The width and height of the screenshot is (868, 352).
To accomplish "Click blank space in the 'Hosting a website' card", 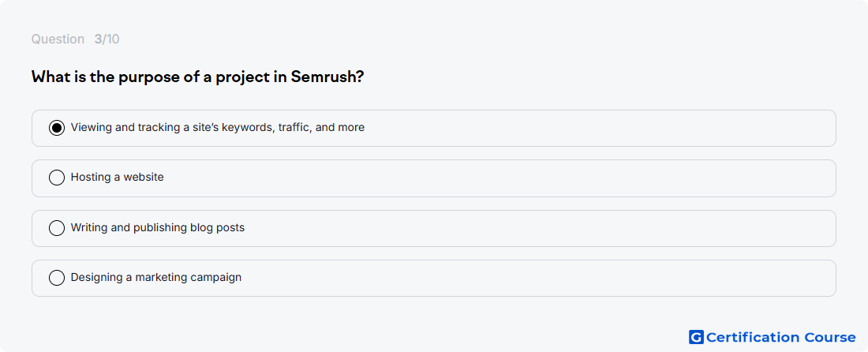I will pos(498,178).
